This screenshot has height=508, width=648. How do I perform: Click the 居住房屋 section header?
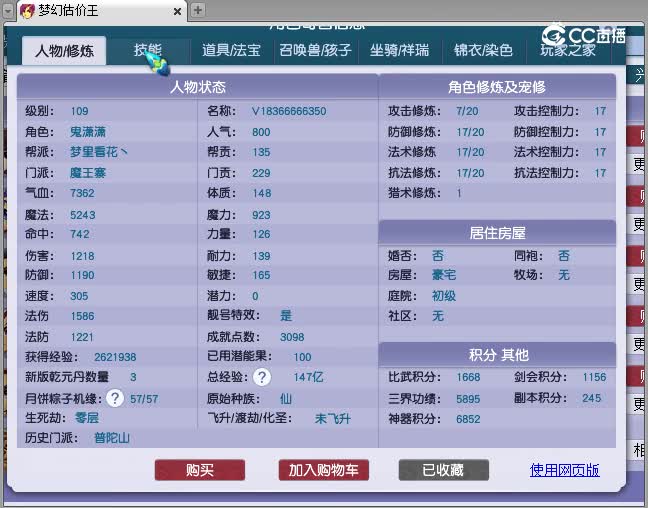coord(497,233)
